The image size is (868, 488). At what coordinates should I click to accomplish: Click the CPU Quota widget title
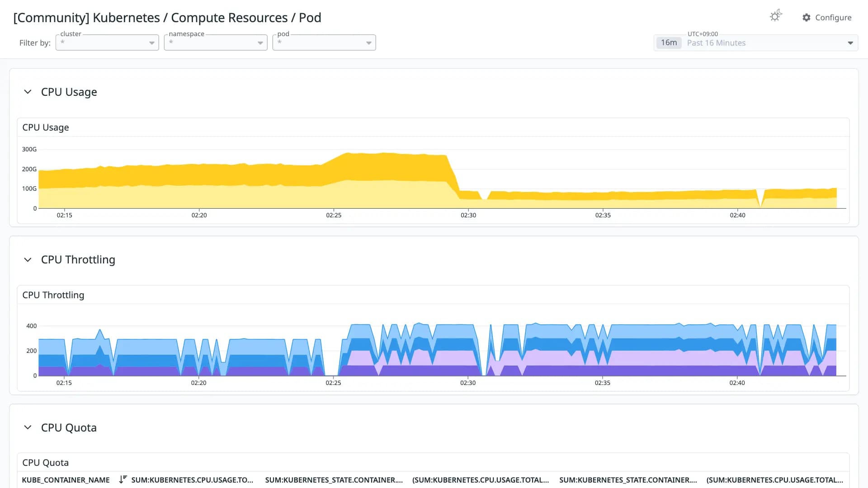(x=46, y=463)
